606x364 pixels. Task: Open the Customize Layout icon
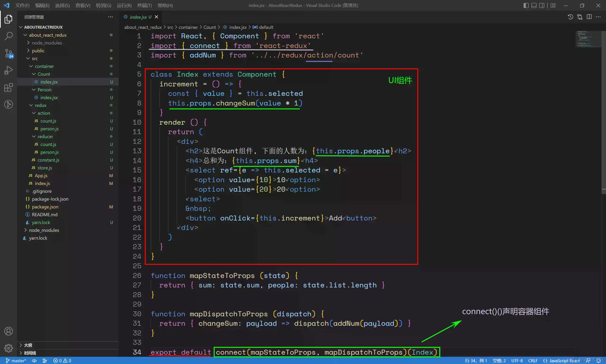coord(553,5)
